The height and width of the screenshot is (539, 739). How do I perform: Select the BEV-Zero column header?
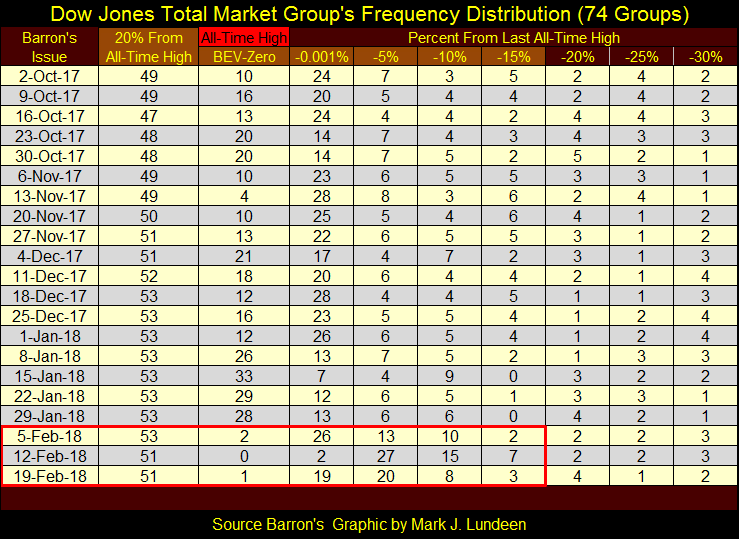click(x=243, y=56)
